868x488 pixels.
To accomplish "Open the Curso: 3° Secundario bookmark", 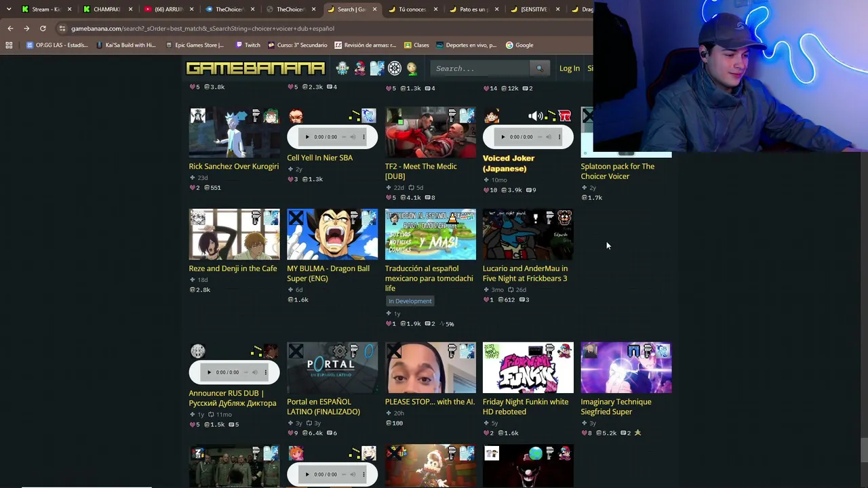I will click(x=297, y=45).
